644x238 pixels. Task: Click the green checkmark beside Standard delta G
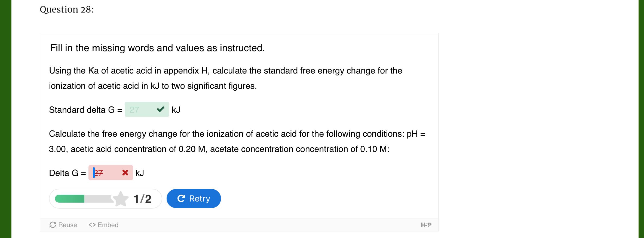[161, 109]
